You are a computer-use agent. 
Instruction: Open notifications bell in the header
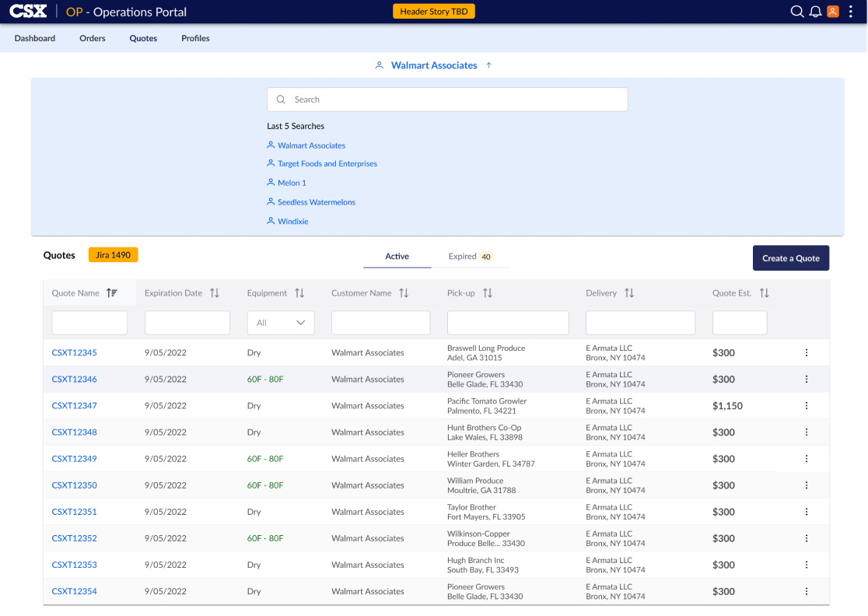pyautogui.click(x=815, y=12)
